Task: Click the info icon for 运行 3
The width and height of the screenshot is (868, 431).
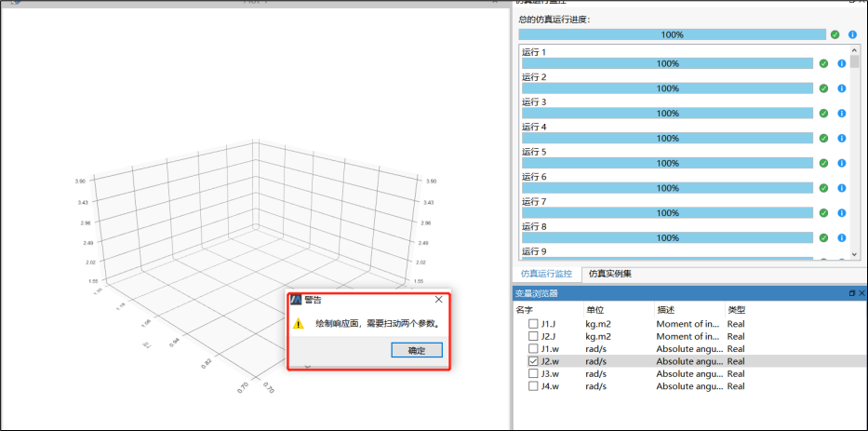Action: click(841, 114)
